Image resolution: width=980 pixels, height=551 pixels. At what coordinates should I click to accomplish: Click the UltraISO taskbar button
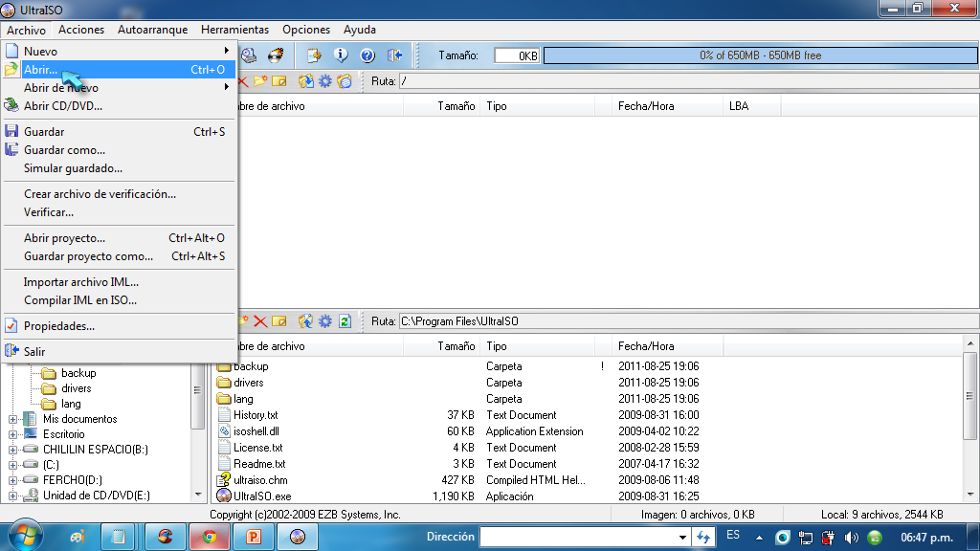pyautogui.click(x=297, y=537)
